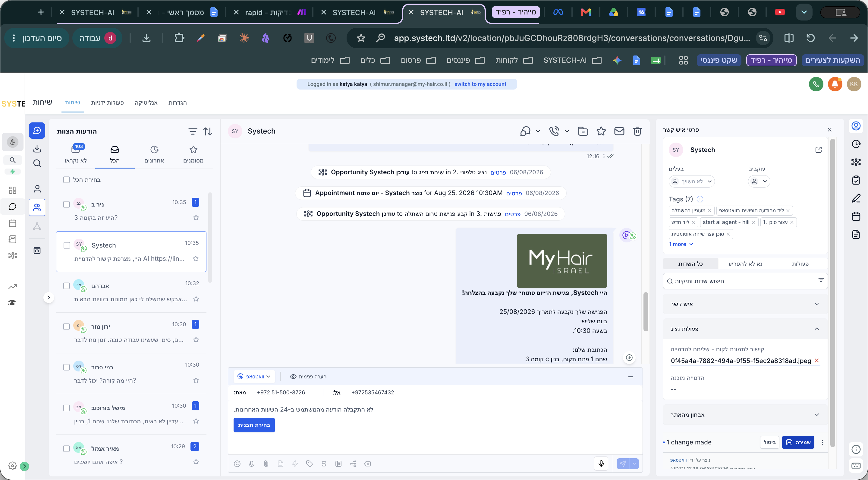Select the מאיר אמזל conversation checkbox

coord(66,449)
